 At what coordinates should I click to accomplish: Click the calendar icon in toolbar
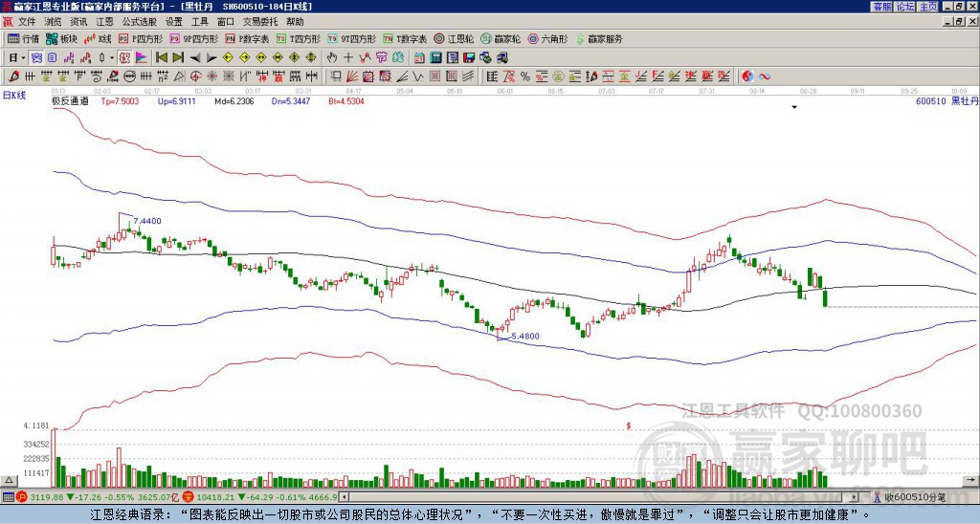click(x=419, y=58)
